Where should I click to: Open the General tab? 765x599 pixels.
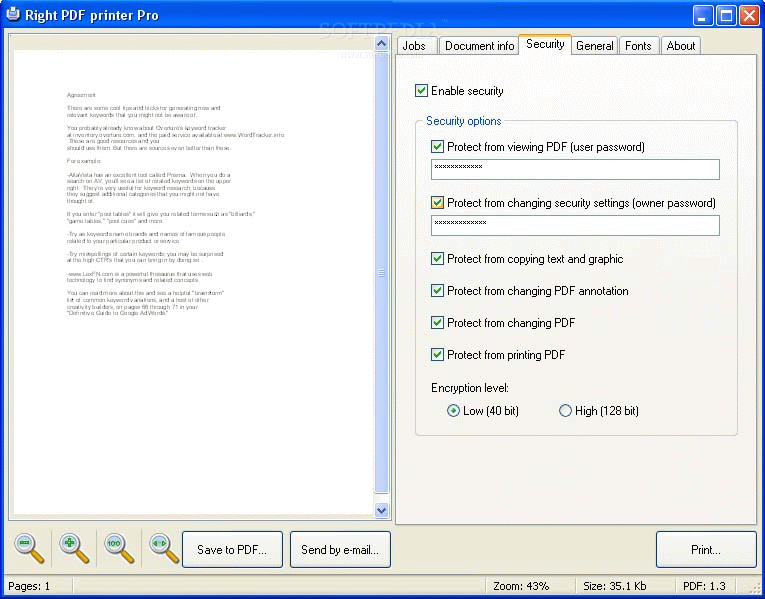coord(594,46)
